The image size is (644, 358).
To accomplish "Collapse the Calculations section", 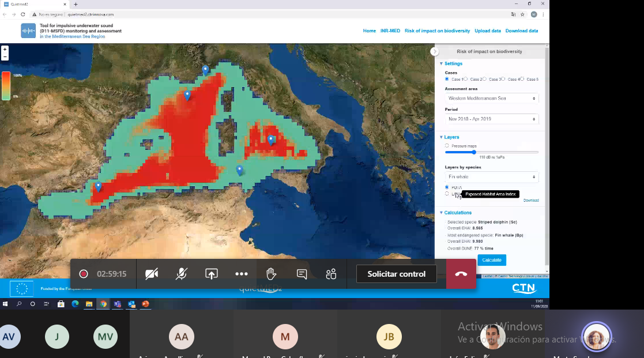I will [455, 213].
